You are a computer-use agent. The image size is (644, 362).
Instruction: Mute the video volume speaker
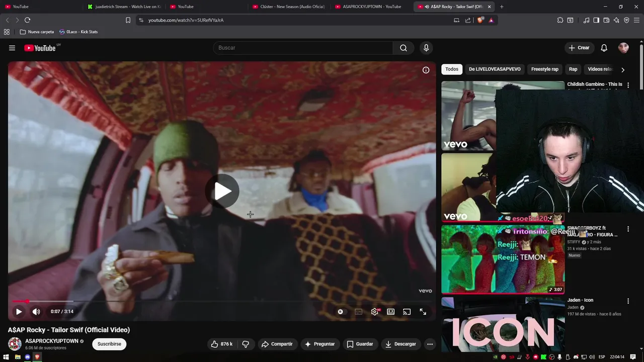tap(36, 312)
